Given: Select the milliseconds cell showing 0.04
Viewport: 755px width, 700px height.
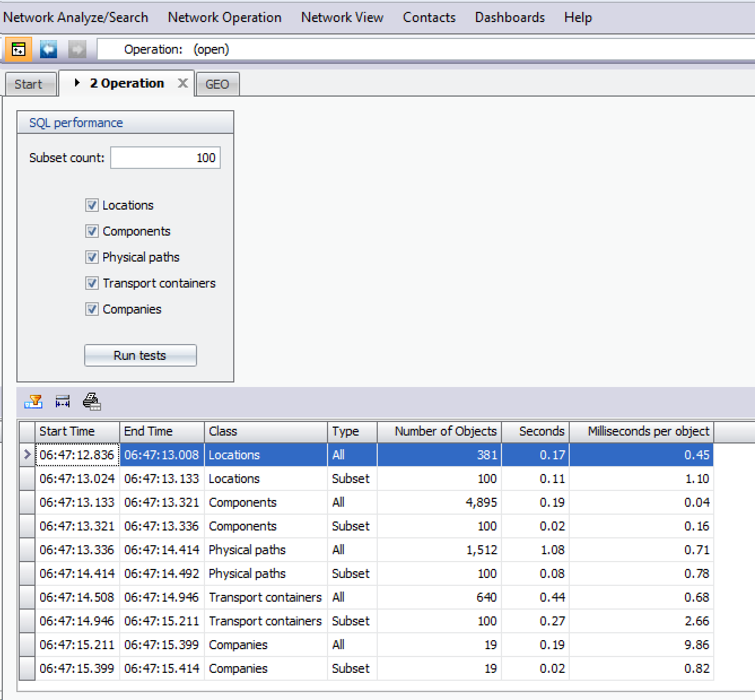Looking at the screenshot, I should [x=641, y=502].
